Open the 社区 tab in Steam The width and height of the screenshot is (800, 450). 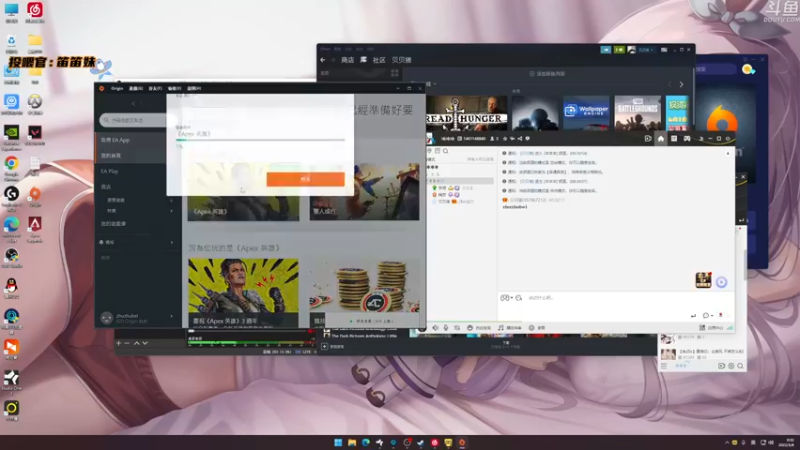pyautogui.click(x=379, y=60)
